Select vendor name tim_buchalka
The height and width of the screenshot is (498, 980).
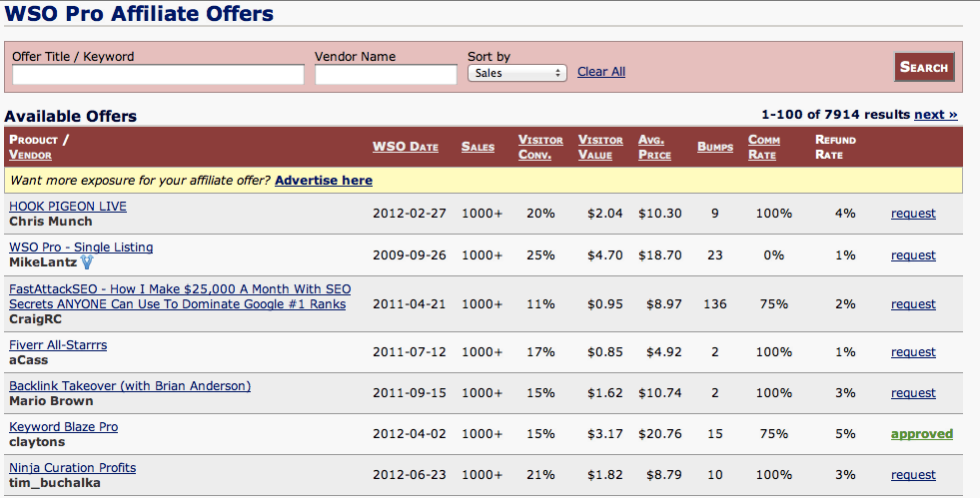point(54,482)
